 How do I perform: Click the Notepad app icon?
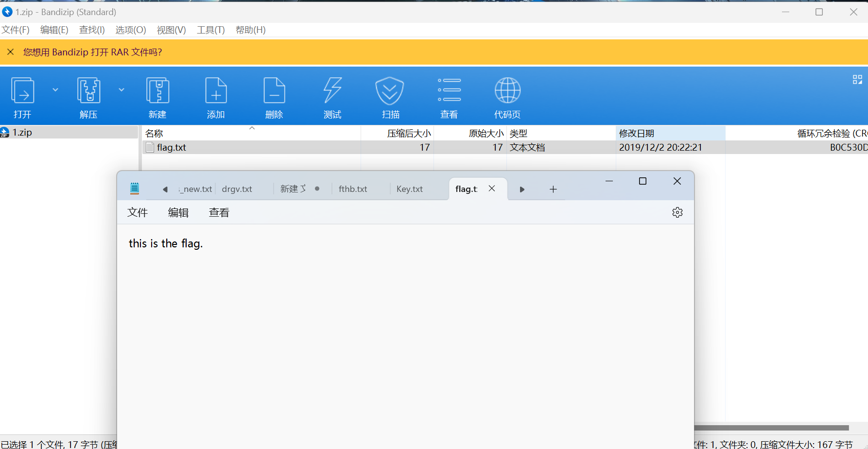(x=135, y=189)
